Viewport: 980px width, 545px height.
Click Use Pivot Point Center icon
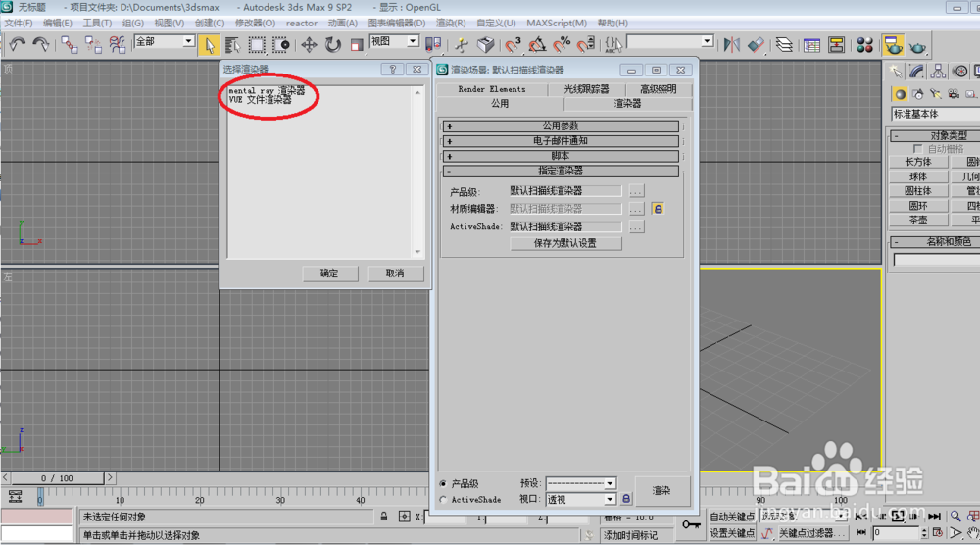(432, 44)
